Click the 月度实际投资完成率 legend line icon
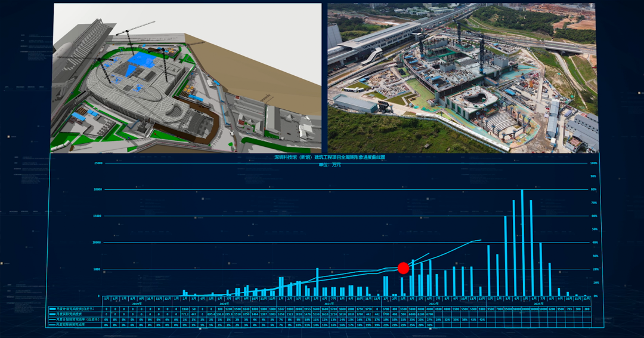Viewport: 644px width, 338px height. click(52, 325)
